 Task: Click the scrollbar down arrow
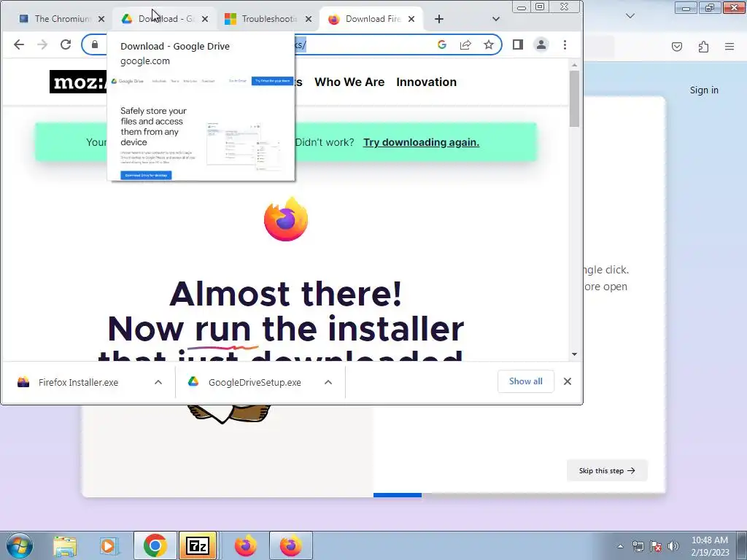tap(574, 354)
